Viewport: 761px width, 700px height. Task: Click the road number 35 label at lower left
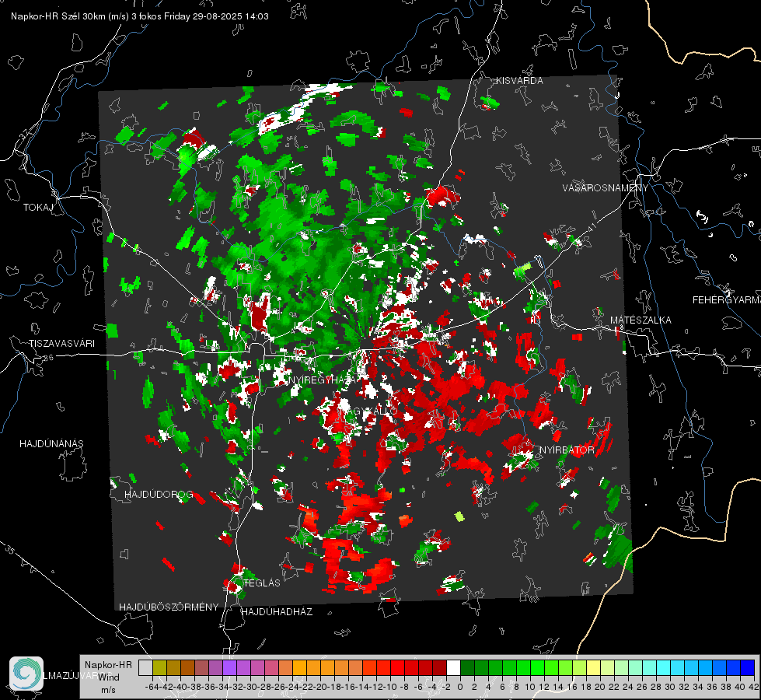pyautogui.click(x=9, y=549)
